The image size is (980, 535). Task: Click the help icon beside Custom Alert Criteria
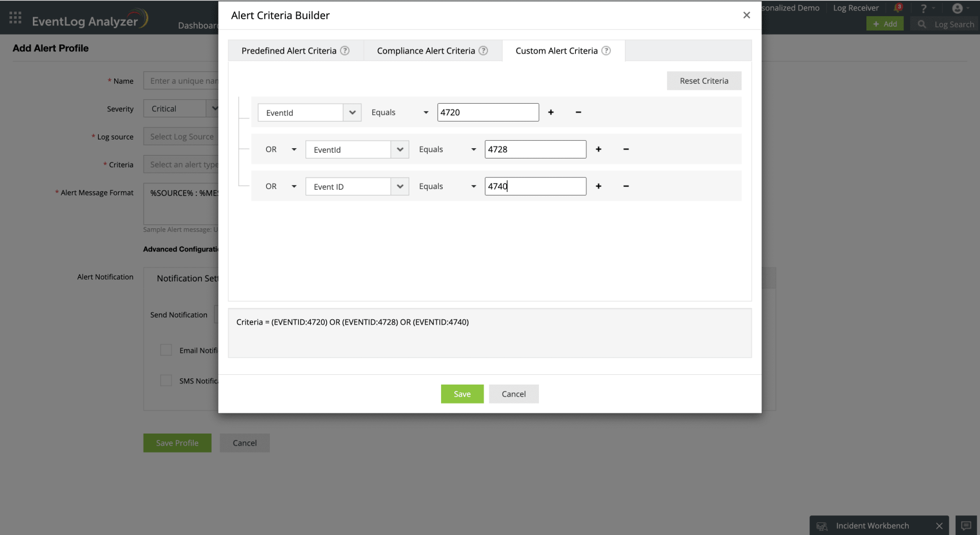click(x=606, y=51)
